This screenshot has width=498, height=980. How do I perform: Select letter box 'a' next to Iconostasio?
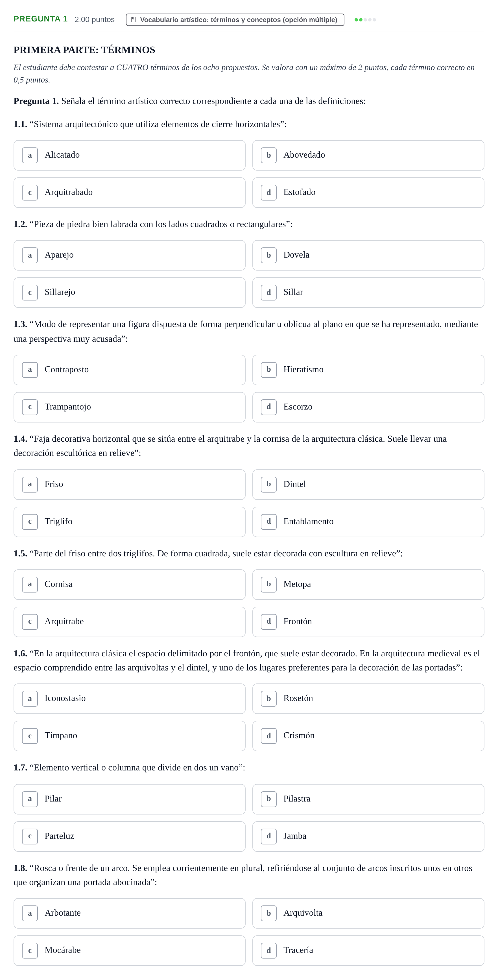[30, 698]
